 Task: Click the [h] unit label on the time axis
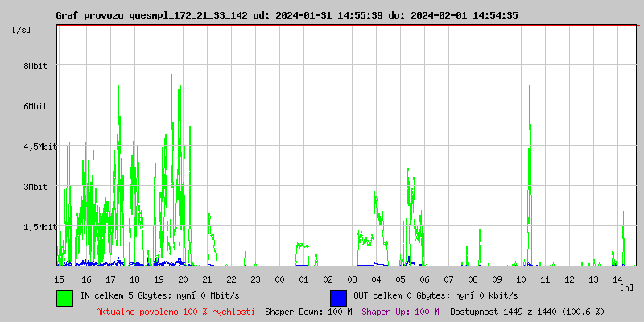[x=626, y=287]
